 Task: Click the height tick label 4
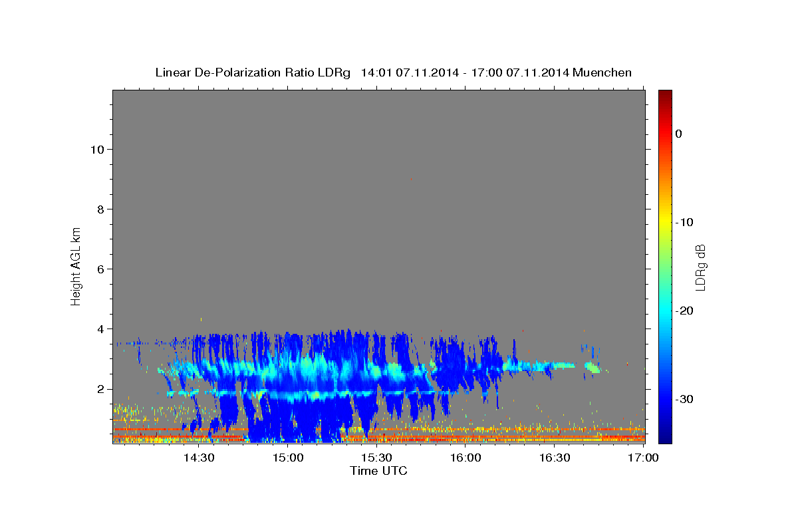coord(100,329)
